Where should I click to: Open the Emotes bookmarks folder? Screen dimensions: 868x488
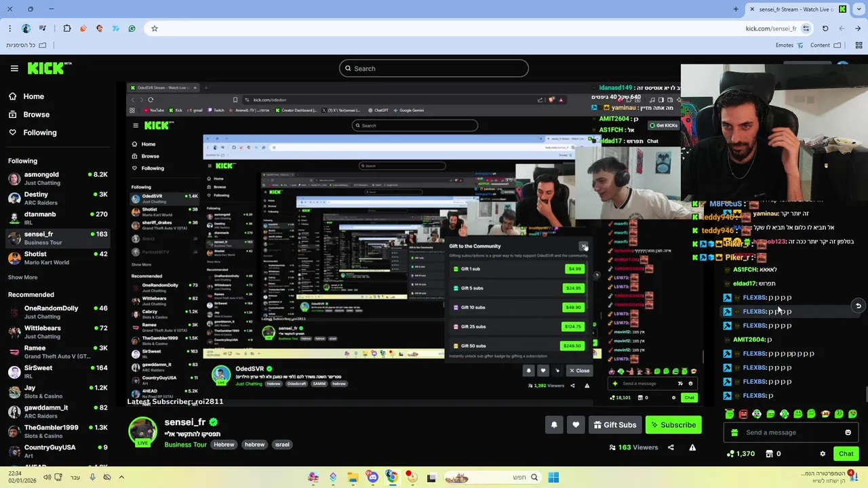(790, 45)
